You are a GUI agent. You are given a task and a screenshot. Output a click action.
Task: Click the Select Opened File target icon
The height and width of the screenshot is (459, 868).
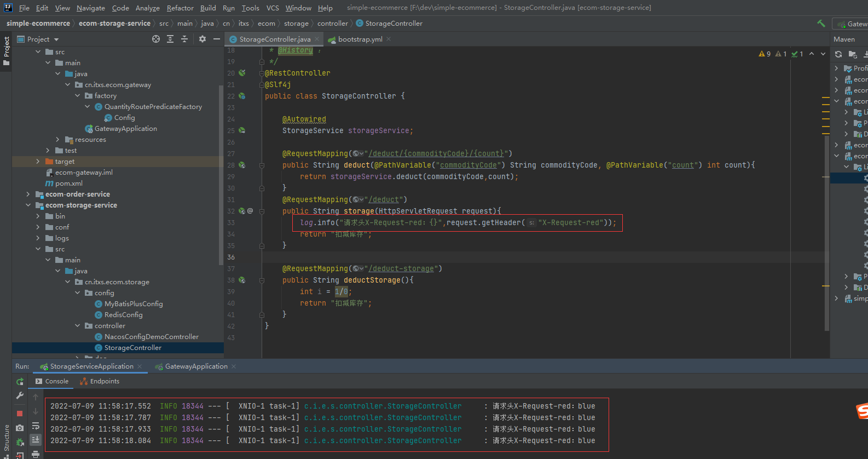point(156,39)
